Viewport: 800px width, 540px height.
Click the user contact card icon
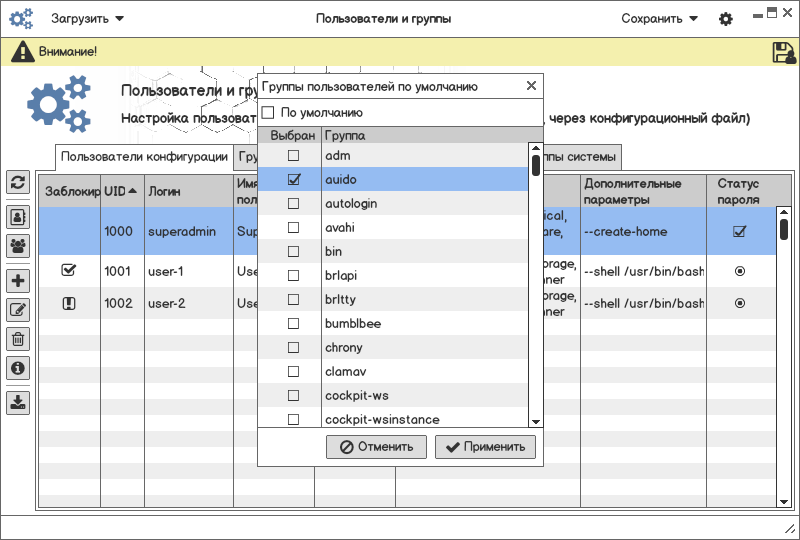coord(18,216)
